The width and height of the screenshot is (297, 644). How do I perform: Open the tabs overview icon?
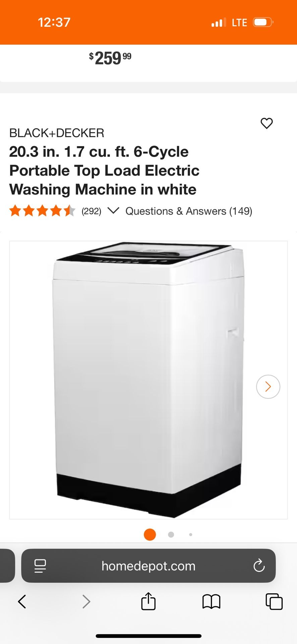[274, 601]
